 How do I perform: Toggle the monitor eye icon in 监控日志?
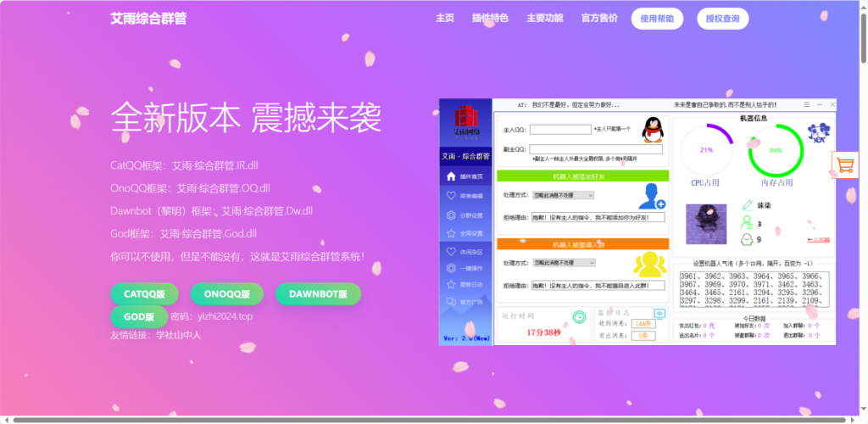point(659,313)
